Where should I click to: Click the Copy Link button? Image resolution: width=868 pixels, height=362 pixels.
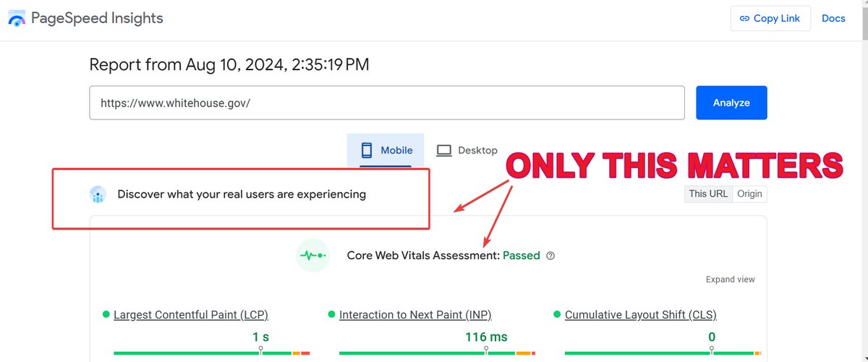(x=770, y=19)
